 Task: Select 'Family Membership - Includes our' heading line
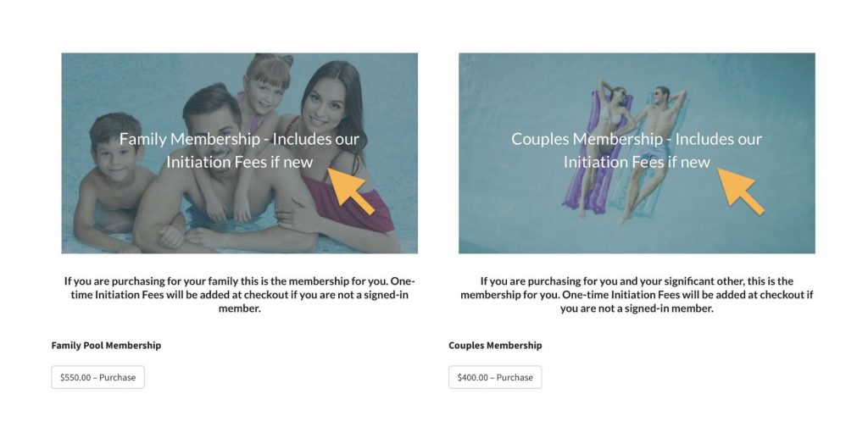(x=239, y=139)
